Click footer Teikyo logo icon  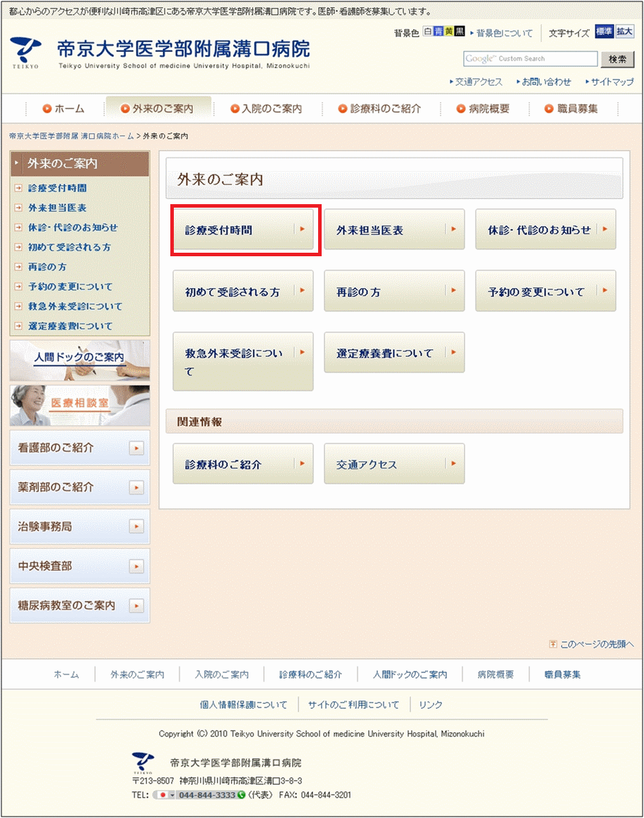click(x=143, y=762)
